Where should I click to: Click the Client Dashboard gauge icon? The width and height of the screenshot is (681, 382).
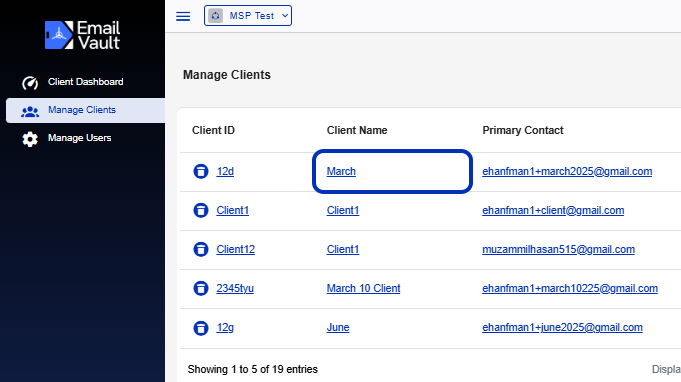[30, 82]
